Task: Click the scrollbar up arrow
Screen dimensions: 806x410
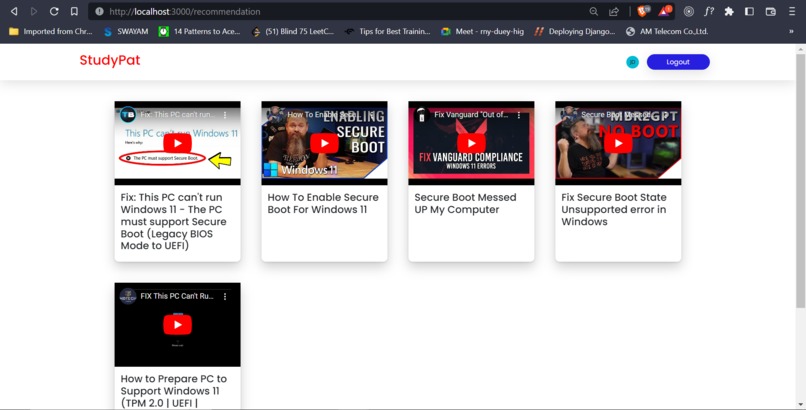Action: click(x=800, y=49)
